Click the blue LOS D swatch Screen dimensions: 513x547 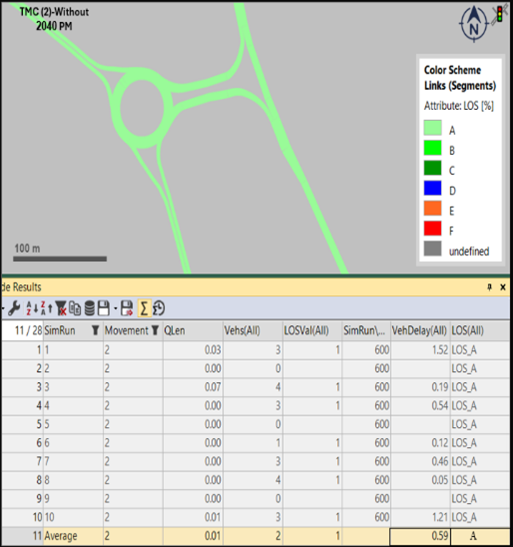pos(432,188)
